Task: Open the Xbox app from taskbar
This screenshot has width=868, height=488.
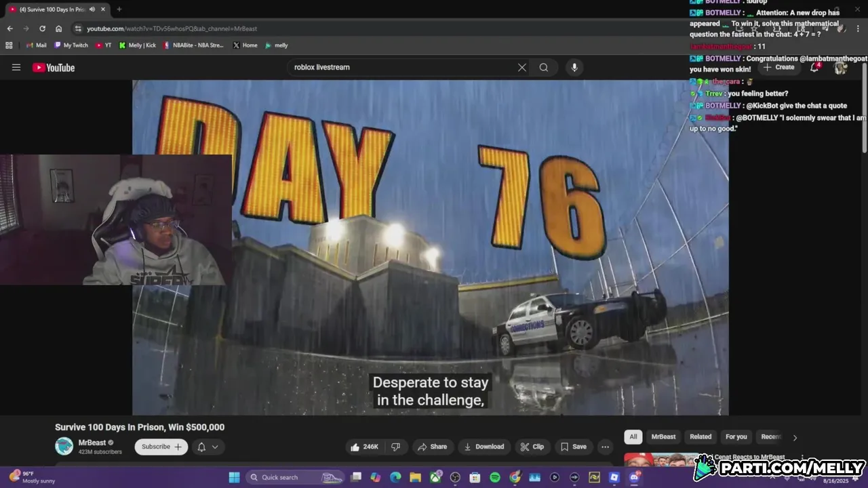Action: click(435, 477)
